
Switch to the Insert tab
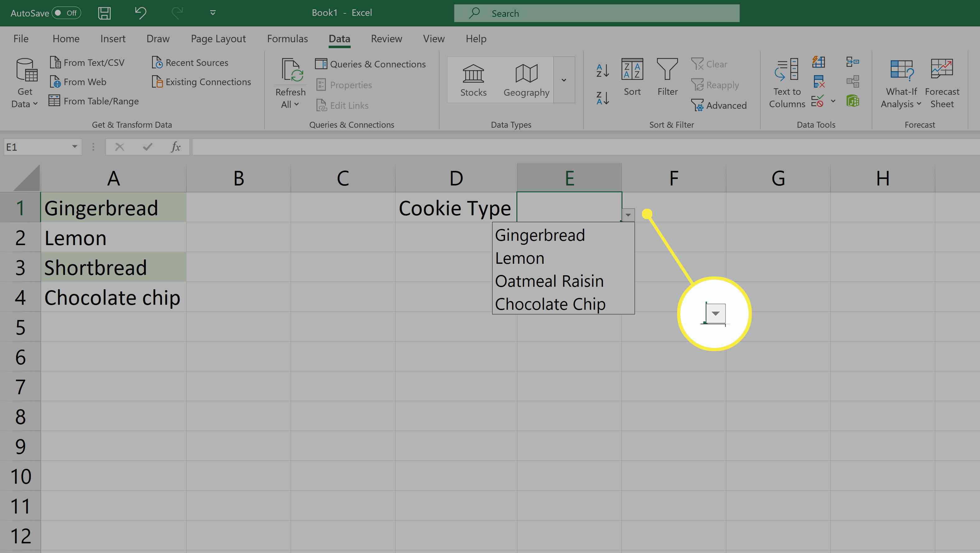pyautogui.click(x=113, y=39)
